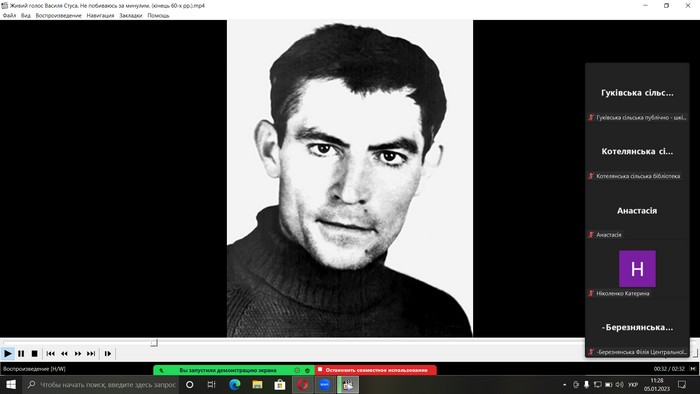700x394 pixels.
Task: Select the Гуківська сільс... participant tile
Action: pos(637,93)
